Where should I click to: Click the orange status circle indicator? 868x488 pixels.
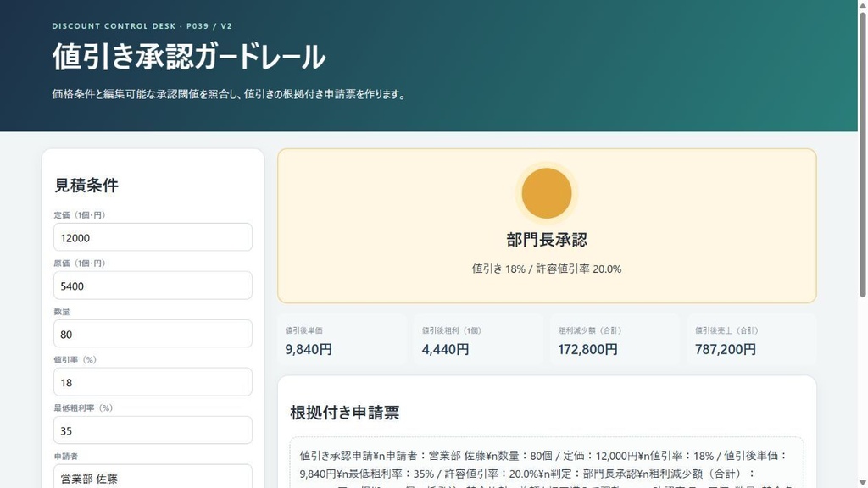point(547,193)
